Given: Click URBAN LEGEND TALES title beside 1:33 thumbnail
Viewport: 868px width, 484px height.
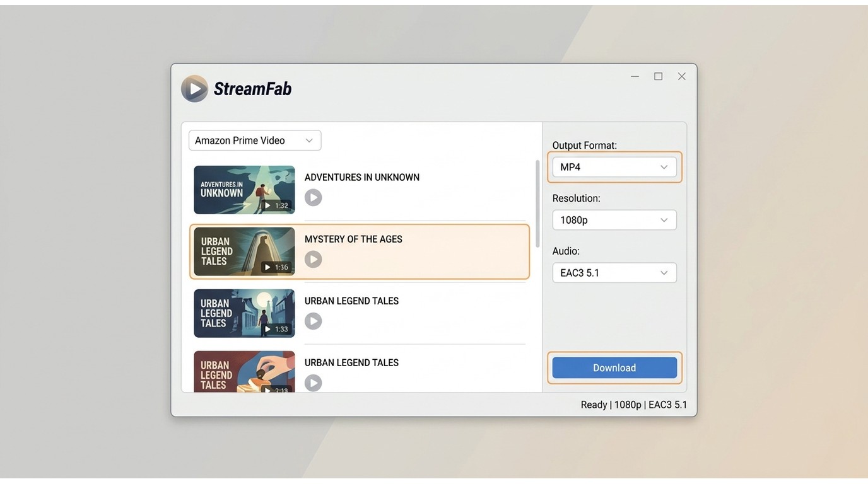Looking at the screenshot, I should point(351,301).
